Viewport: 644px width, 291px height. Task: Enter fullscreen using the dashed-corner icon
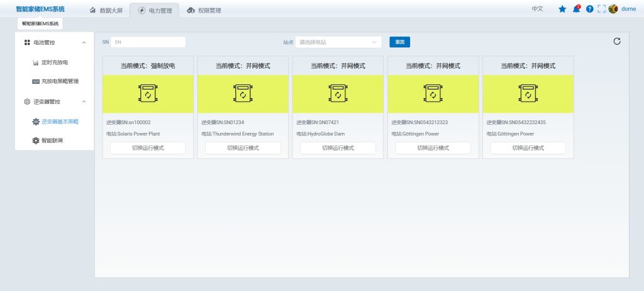pyautogui.click(x=601, y=9)
